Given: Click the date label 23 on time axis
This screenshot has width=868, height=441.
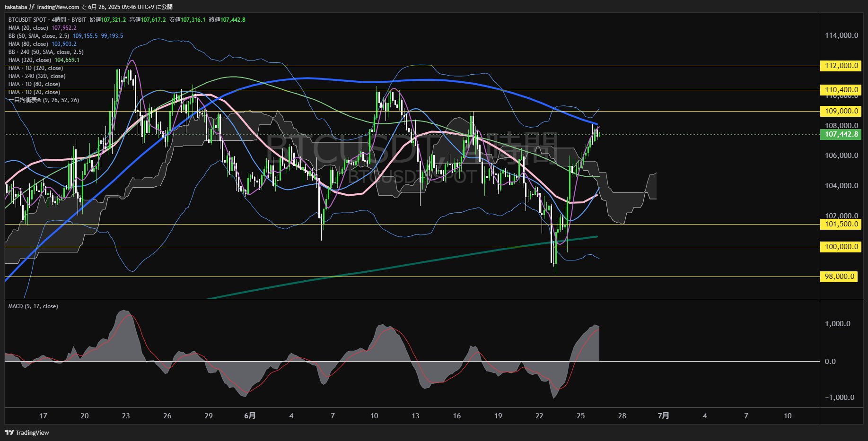Looking at the screenshot, I should point(126,416).
